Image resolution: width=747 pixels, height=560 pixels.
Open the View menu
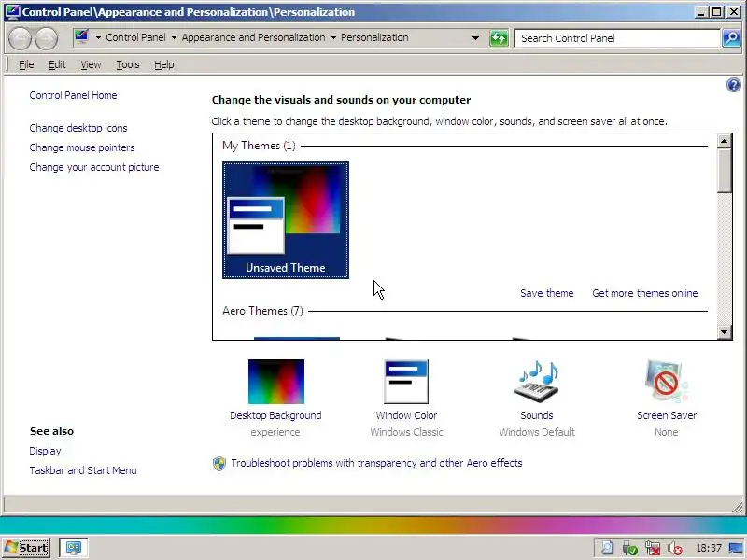pos(91,64)
